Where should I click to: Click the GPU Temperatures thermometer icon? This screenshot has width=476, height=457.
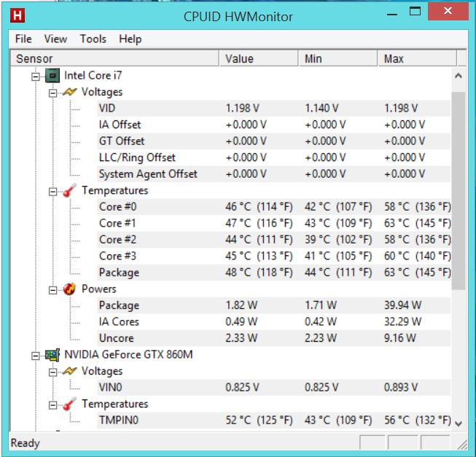(69, 405)
